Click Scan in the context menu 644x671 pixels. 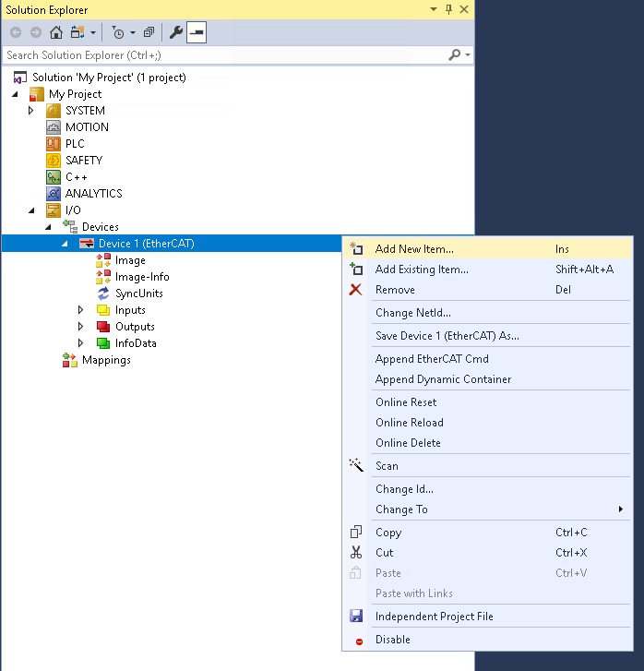click(387, 466)
